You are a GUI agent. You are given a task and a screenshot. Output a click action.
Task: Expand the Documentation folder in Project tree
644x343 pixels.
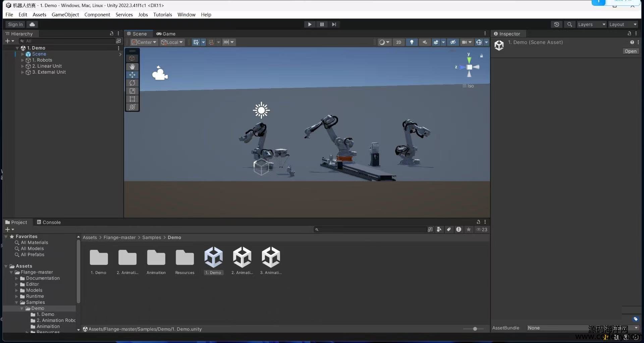(x=16, y=278)
